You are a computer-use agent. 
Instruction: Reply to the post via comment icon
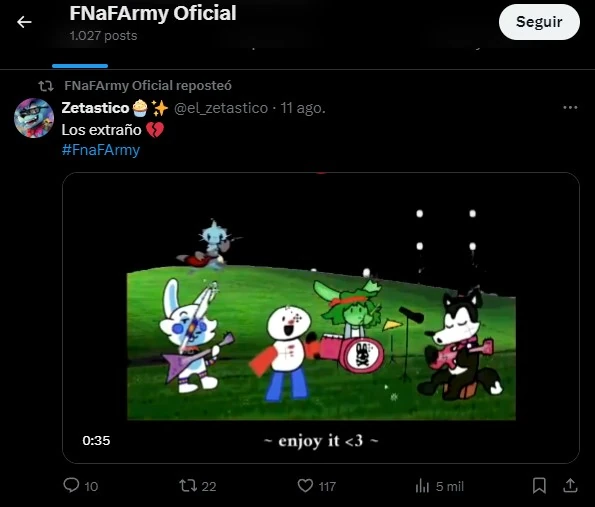point(71,485)
